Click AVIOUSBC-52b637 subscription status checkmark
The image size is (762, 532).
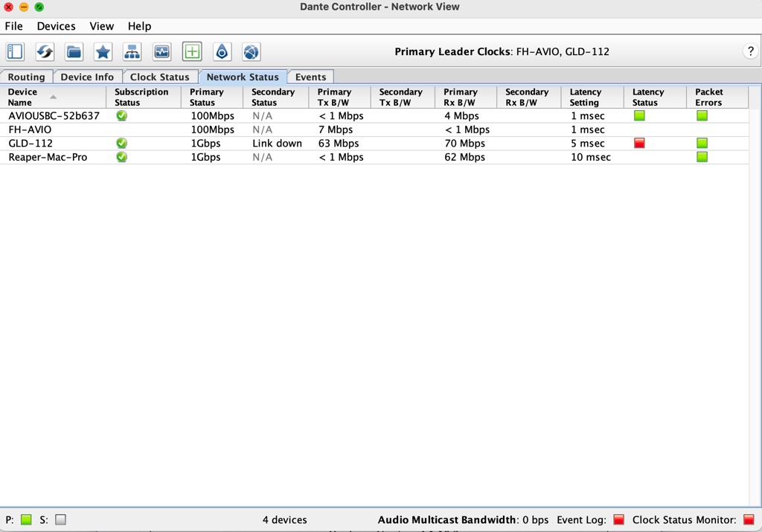121,115
